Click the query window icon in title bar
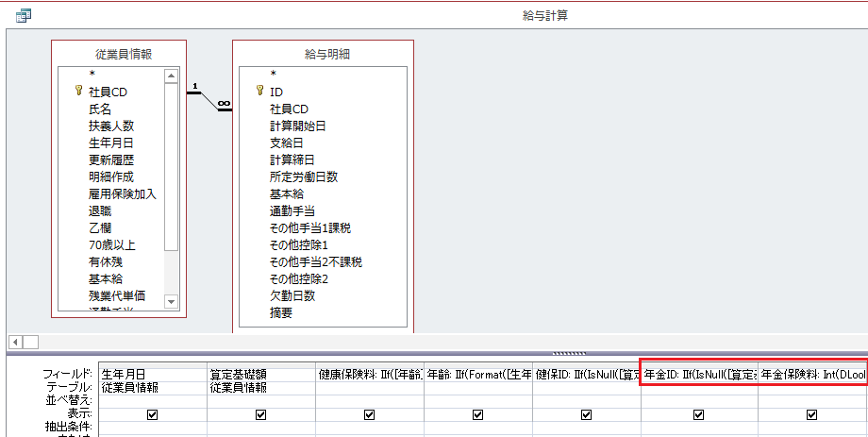 click(24, 14)
